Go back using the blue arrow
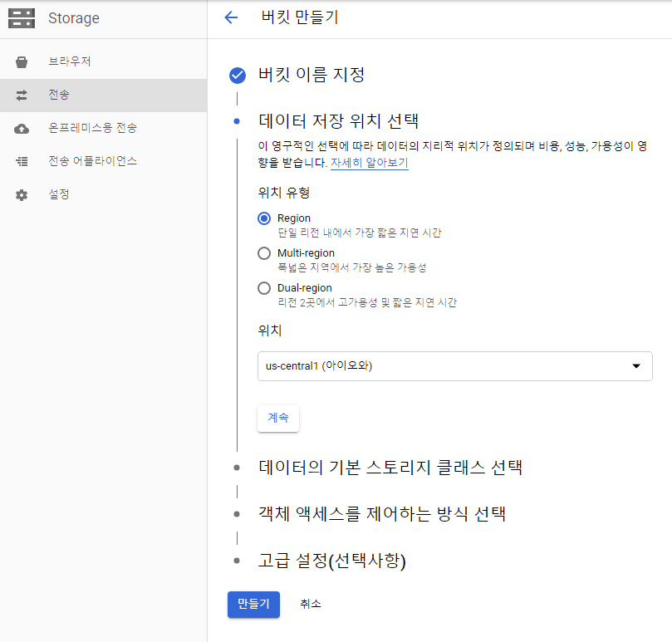Image resolution: width=672 pixels, height=642 pixels. (231, 17)
